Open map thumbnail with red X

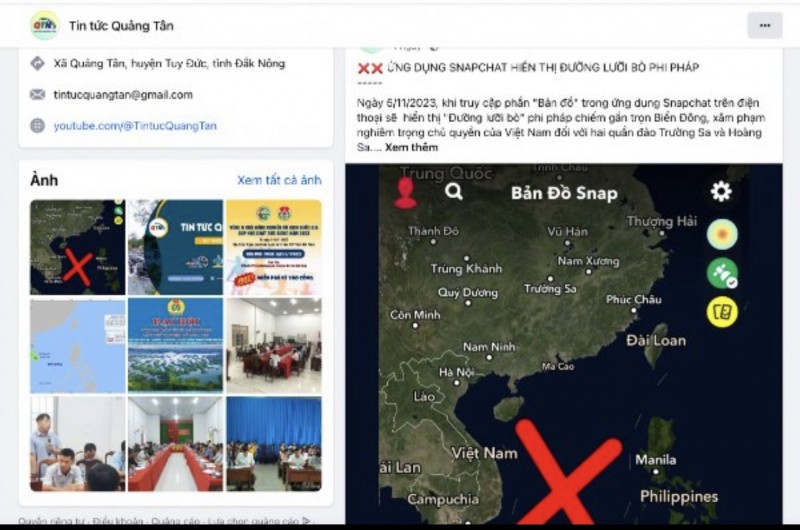click(x=78, y=247)
